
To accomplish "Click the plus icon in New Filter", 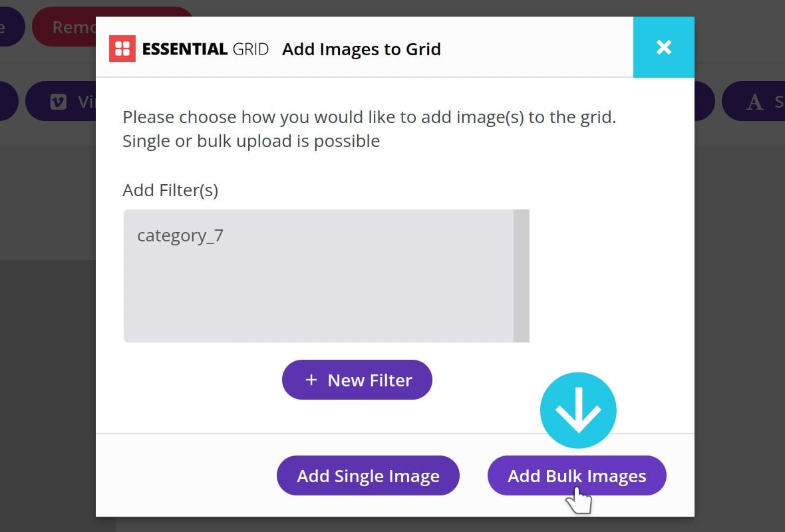I will point(311,380).
